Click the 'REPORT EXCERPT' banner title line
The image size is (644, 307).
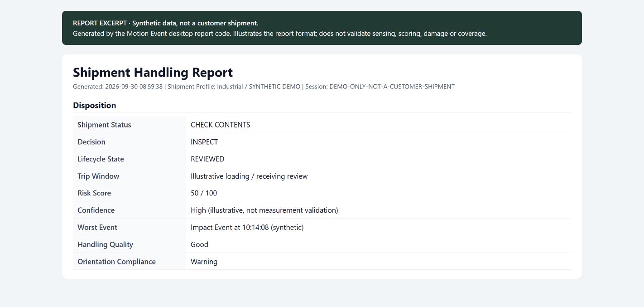coord(166,23)
